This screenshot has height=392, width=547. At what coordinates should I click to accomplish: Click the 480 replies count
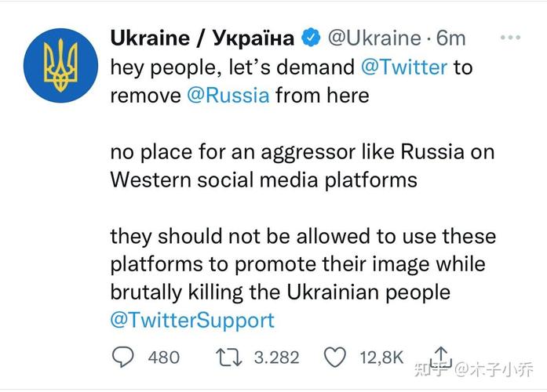(163, 358)
